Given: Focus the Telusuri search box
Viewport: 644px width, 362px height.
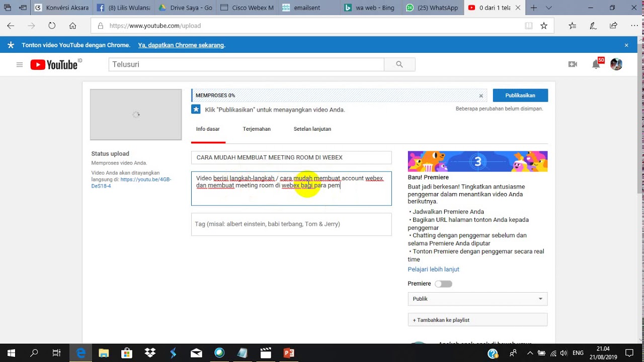Looking at the screenshot, I should click(246, 64).
